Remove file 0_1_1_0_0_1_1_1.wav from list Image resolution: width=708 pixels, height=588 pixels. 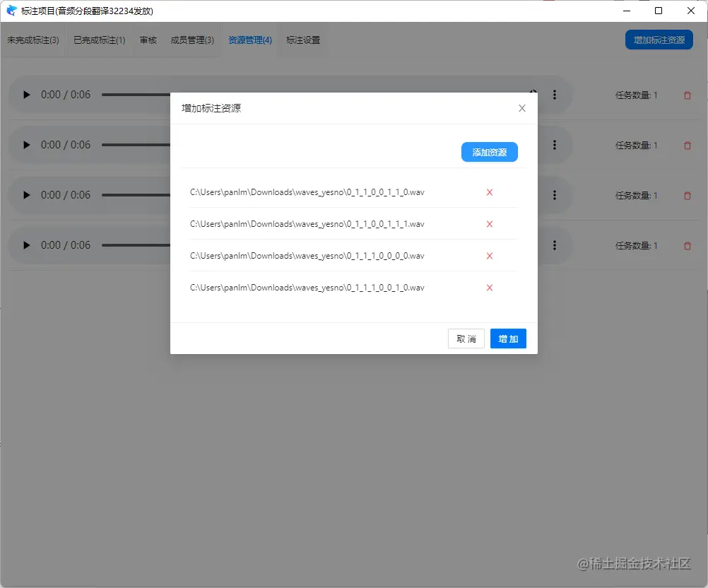pos(490,224)
